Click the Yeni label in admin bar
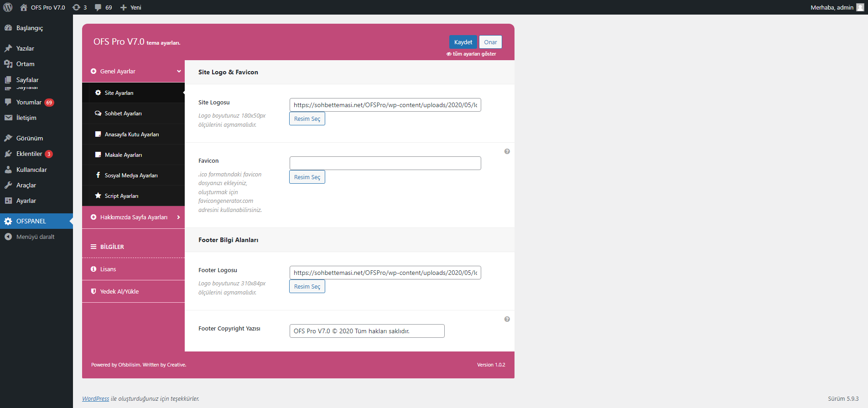868x408 pixels. 136,7
